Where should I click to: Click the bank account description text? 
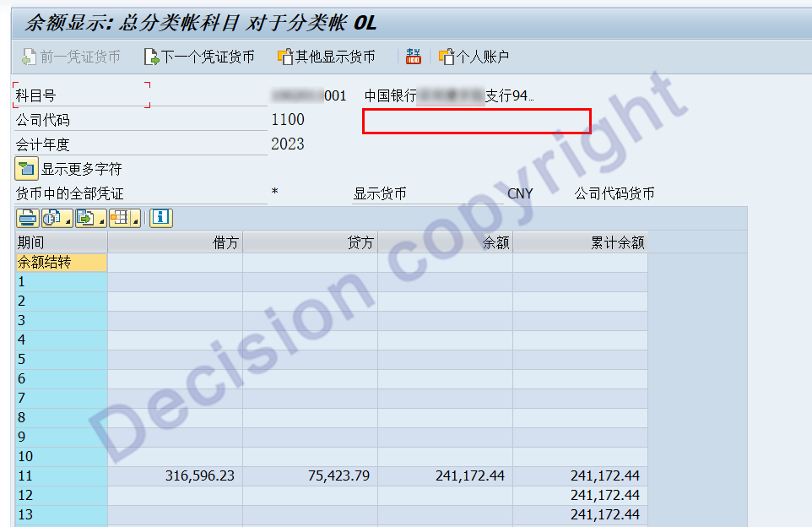point(449,95)
